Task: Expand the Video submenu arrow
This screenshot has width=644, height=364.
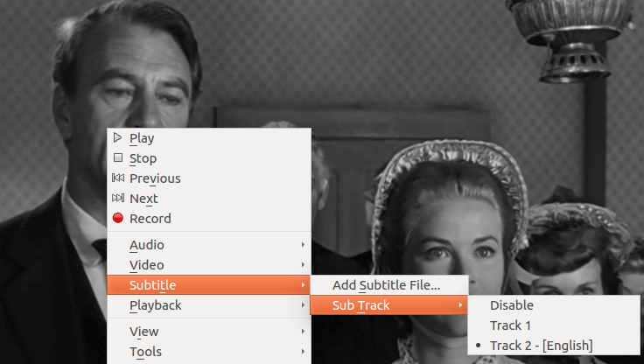Action: pos(303,265)
